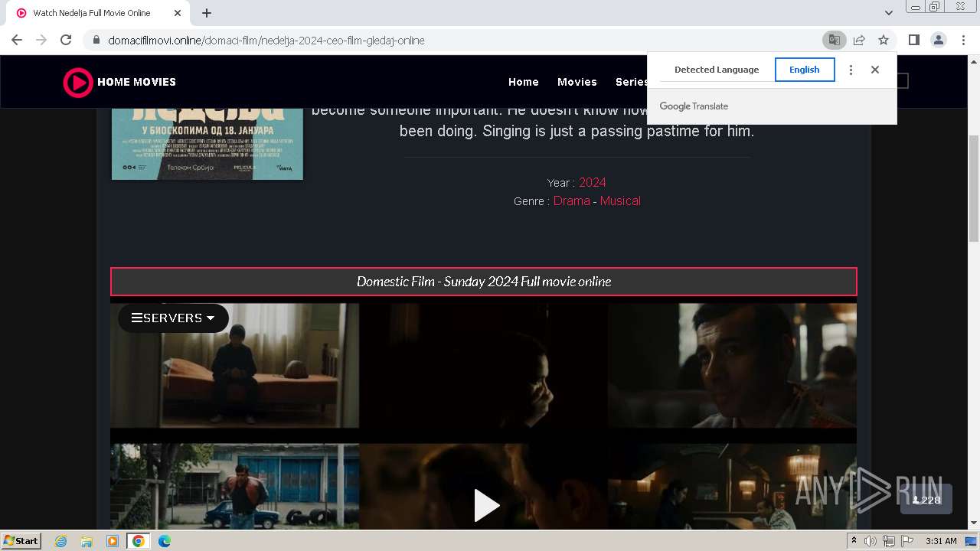
Task: Click the browser forward arrow
Action: 41,40
